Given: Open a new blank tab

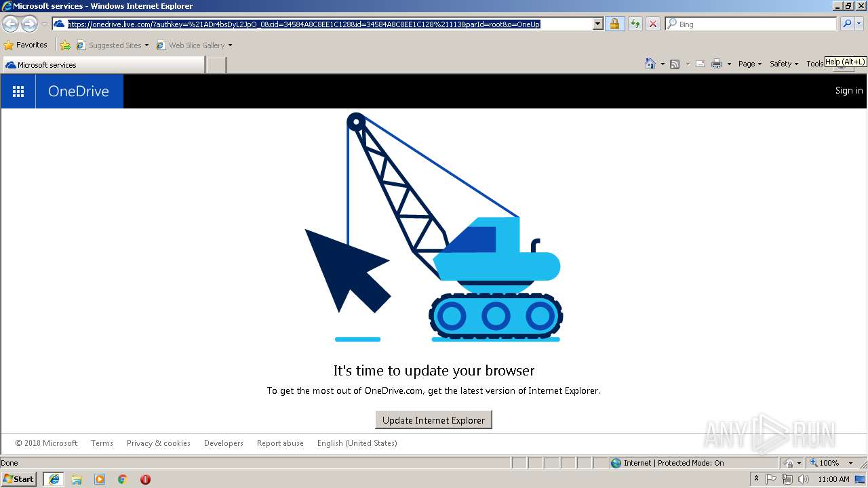Looking at the screenshot, I should click(x=216, y=65).
